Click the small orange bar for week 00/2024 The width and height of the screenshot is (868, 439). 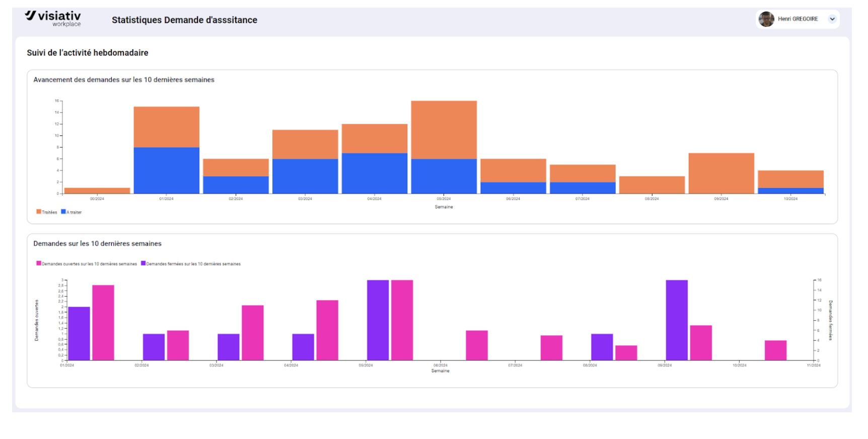point(97,191)
